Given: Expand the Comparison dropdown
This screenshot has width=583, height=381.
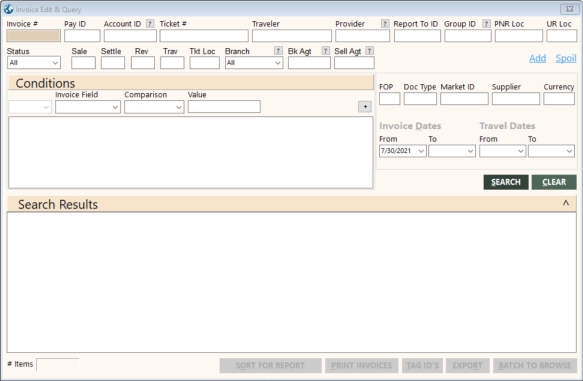Looking at the screenshot, I should (x=154, y=107).
